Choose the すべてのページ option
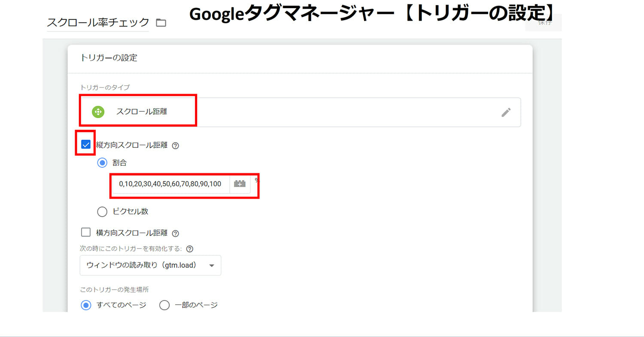644x337 pixels. (x=86, y=305)
